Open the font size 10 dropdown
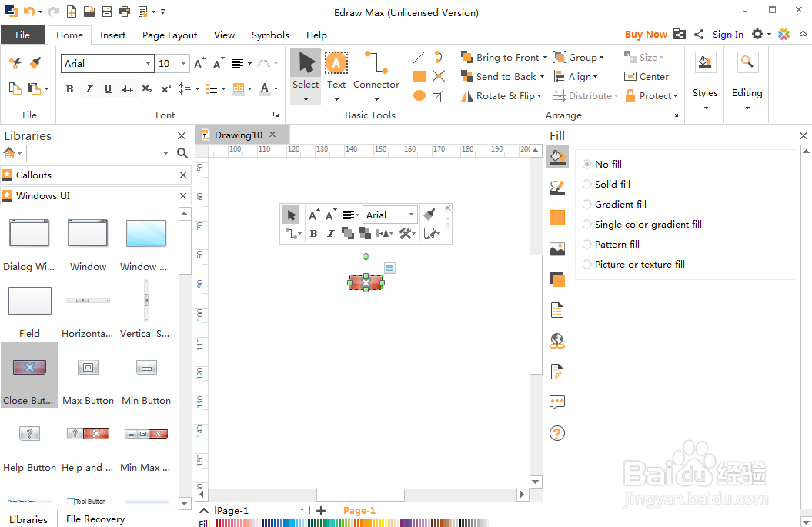812x527 pixels. 183,64
